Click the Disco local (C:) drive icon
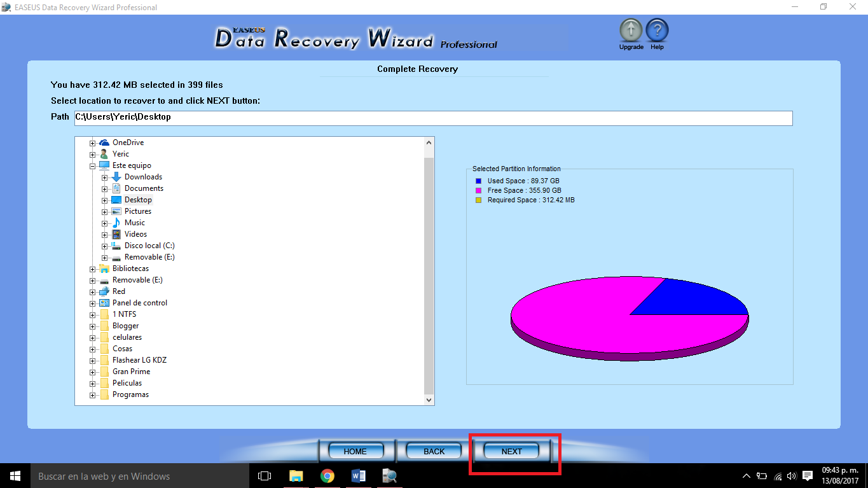The image size is (868, 488). (116, 246)
